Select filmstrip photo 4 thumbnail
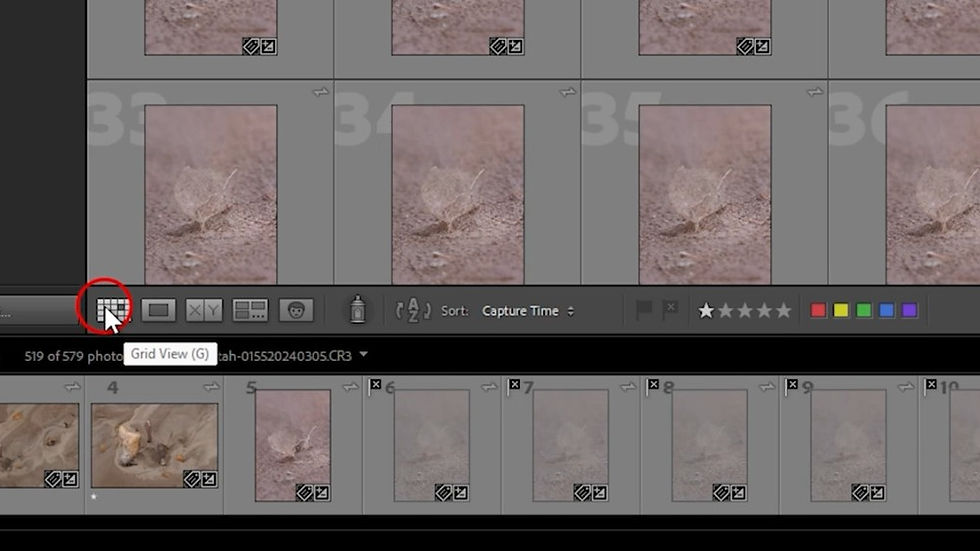This screenshot has width=980, height=551. pyautogui.click(x=154, y=445)
